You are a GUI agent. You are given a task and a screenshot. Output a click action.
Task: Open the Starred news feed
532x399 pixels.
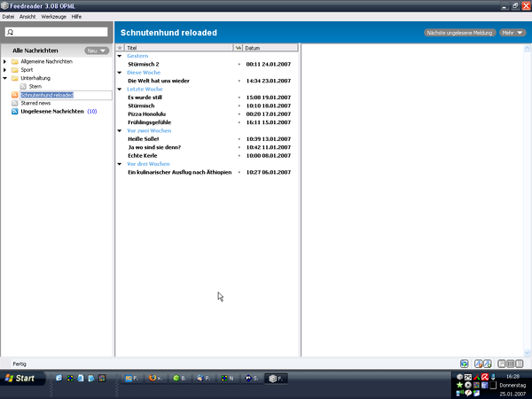click(x=36, y=103)
